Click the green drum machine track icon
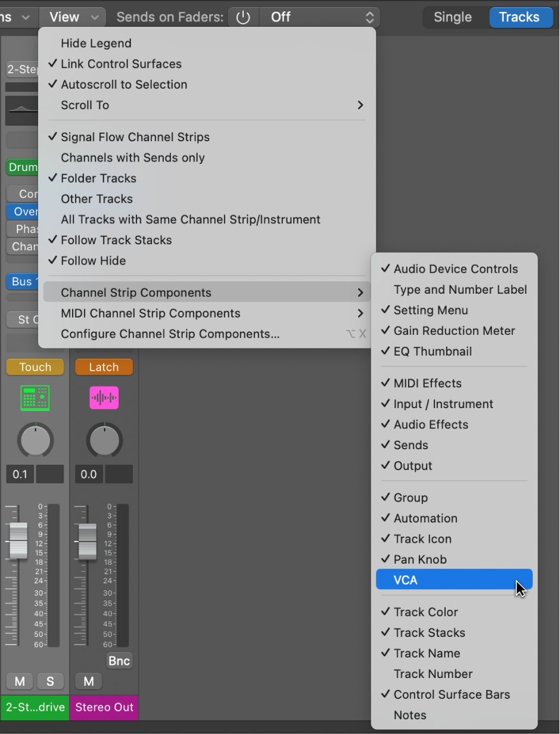This screenshot has height=734, width=560. pyautogui.click(x=35, y=398)
